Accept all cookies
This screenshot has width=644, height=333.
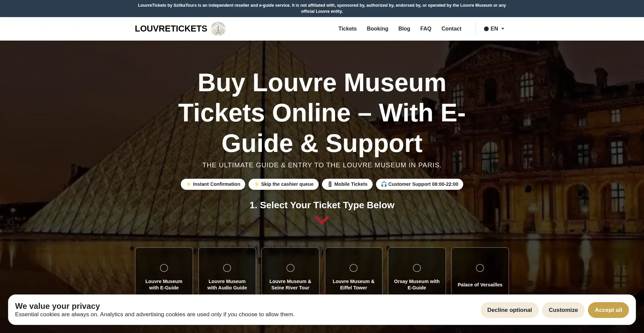(608, 310)
